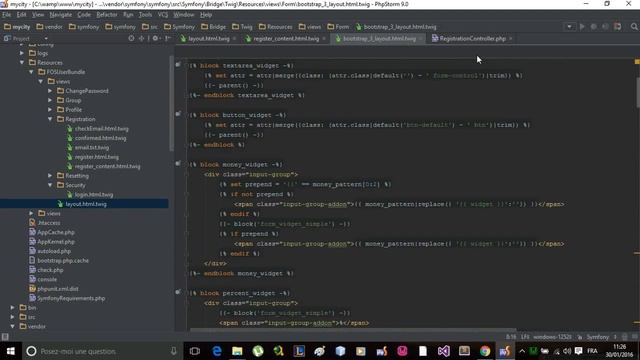Open the Tools menu
This screenshot has height=360, width=640.
pos(145,15)
